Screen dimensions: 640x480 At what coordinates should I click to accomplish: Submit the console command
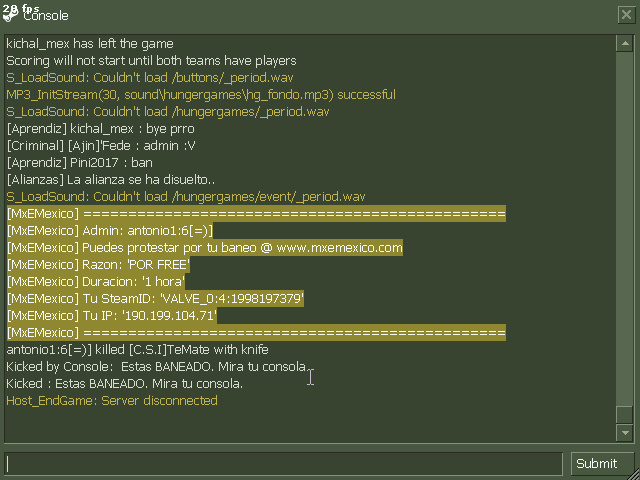(599, 464)
